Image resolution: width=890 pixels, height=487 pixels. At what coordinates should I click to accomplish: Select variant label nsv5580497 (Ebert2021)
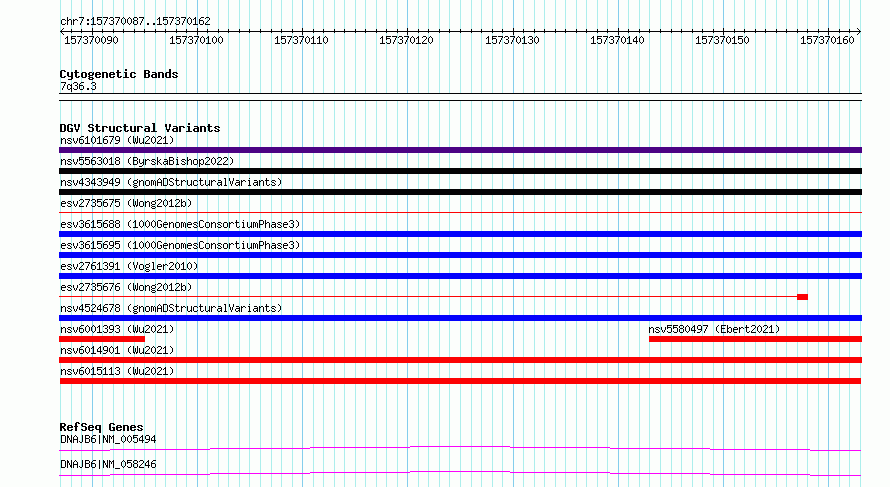click(714, 329)
